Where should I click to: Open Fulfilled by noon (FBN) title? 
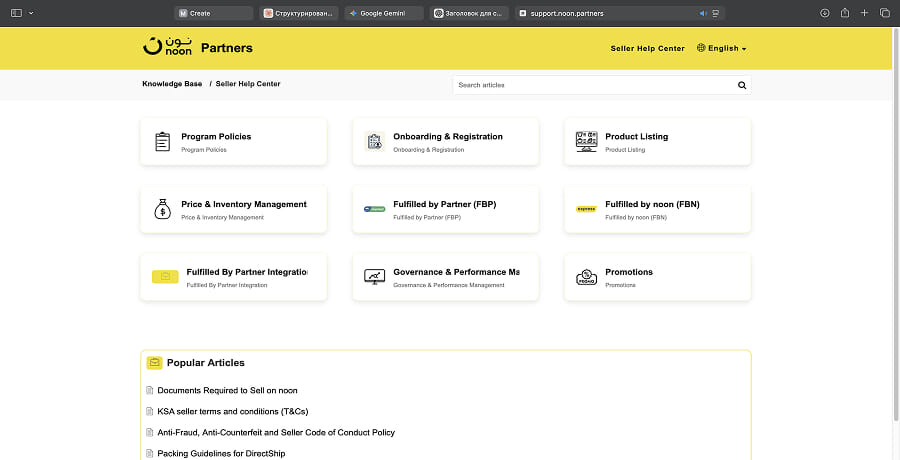pyautogui.click(x=653, y=204)
